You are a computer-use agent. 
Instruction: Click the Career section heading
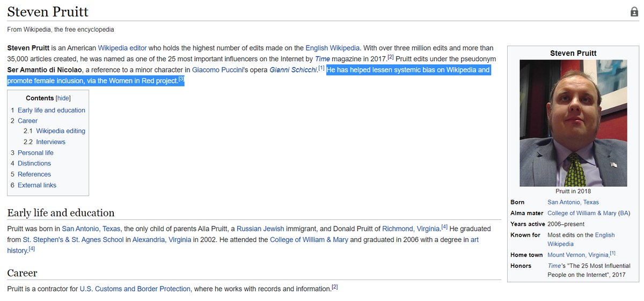[x=22, y=273]
